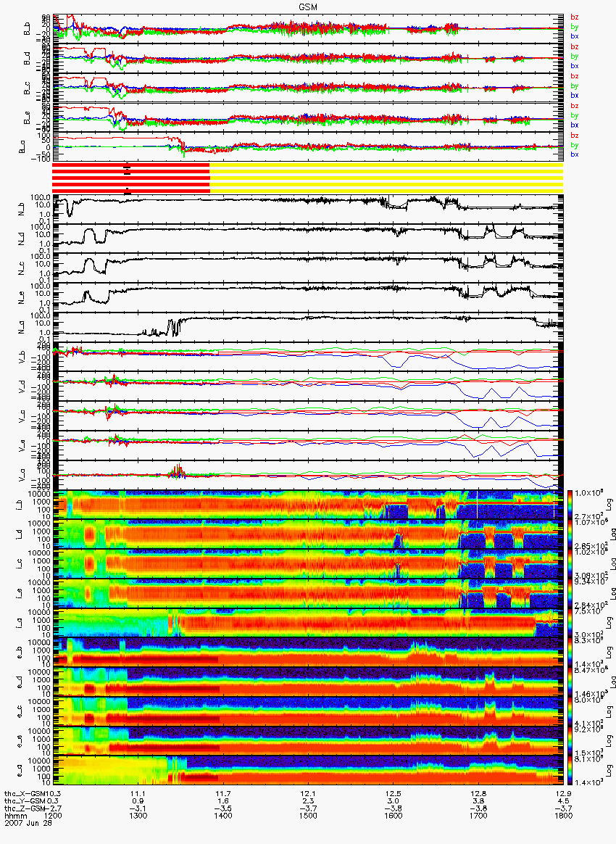
Task: Select the i_e ion spectrogram label
Action: click(x=20, y=593)
